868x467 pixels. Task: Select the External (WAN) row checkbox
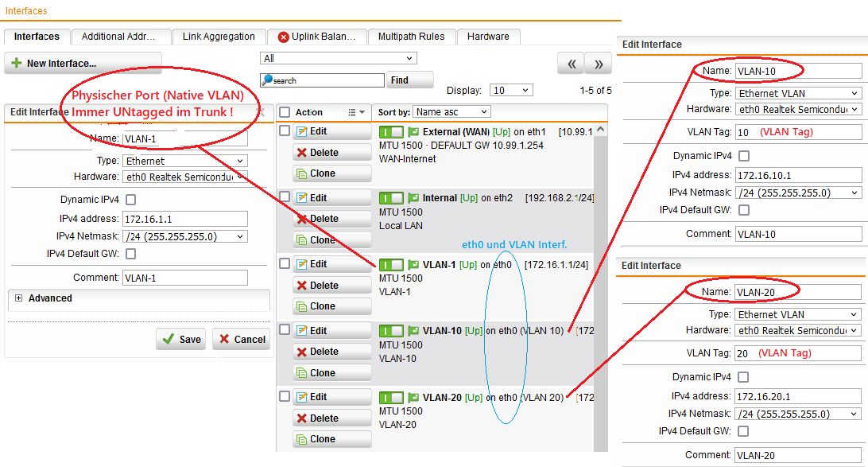point(285,130)
